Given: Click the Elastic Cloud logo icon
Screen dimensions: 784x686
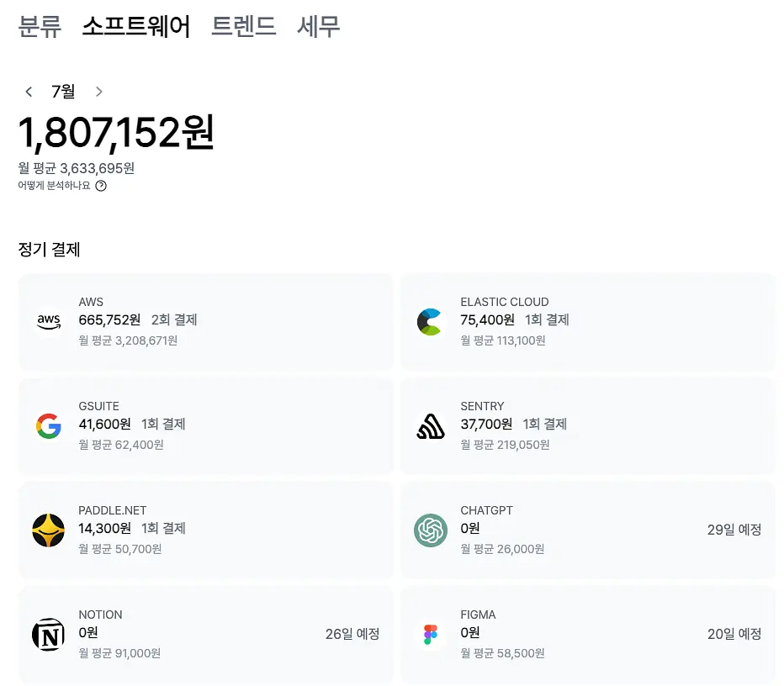Looking at the screenshot, I should point(430,322).
